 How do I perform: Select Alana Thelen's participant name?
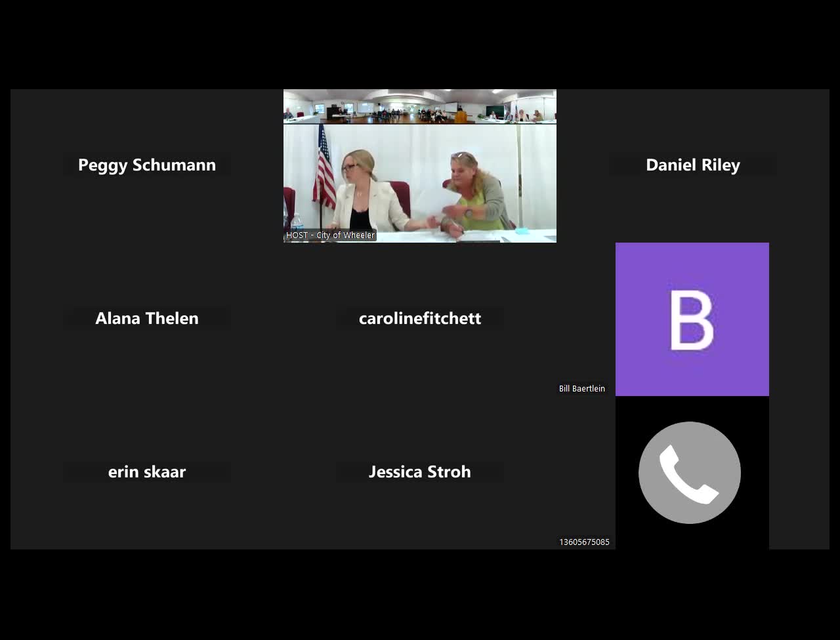[x=147, y=318]
